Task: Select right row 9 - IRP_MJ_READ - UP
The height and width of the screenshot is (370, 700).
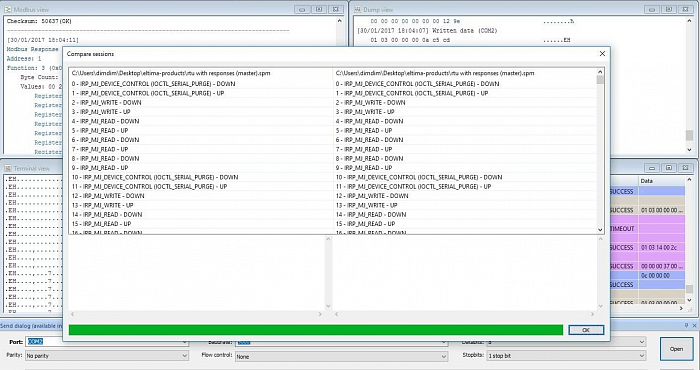Action: pyautogui.click(x=464, y=168)
